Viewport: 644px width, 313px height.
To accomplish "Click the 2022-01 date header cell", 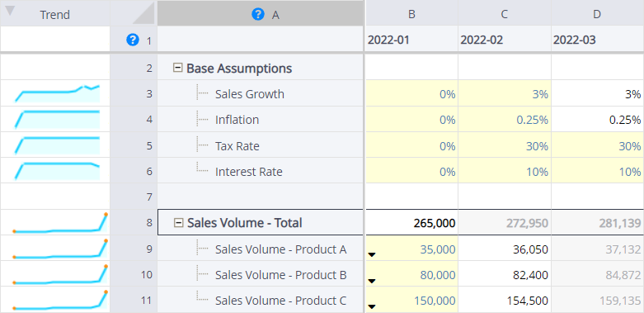I will 411,40.
